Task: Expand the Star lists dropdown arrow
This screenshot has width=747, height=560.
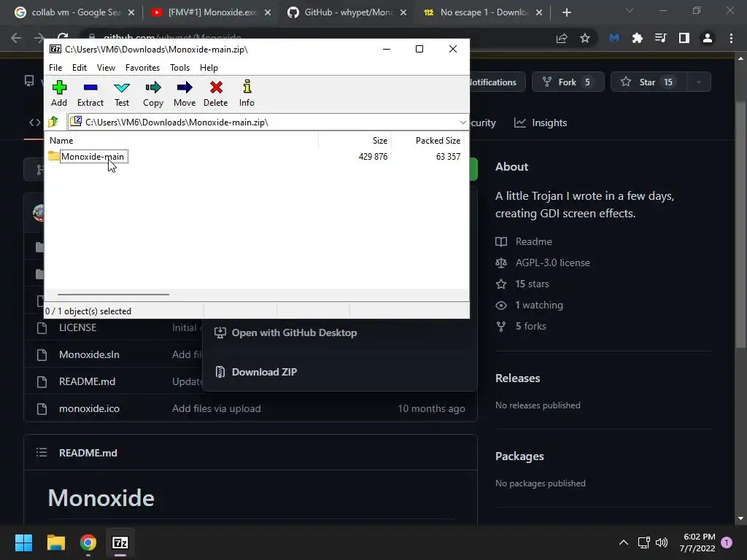Action: [x=699, y=82]
